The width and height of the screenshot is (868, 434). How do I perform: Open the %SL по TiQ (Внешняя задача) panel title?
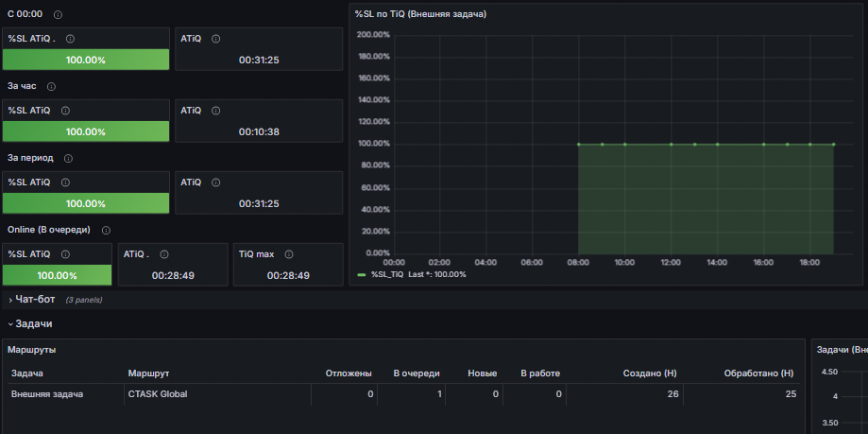(420, 14)
